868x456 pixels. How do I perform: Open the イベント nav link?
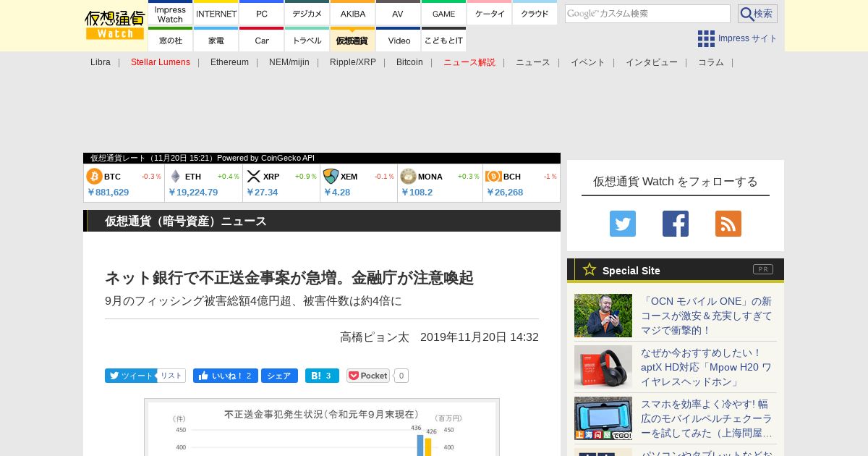point(588,62)
